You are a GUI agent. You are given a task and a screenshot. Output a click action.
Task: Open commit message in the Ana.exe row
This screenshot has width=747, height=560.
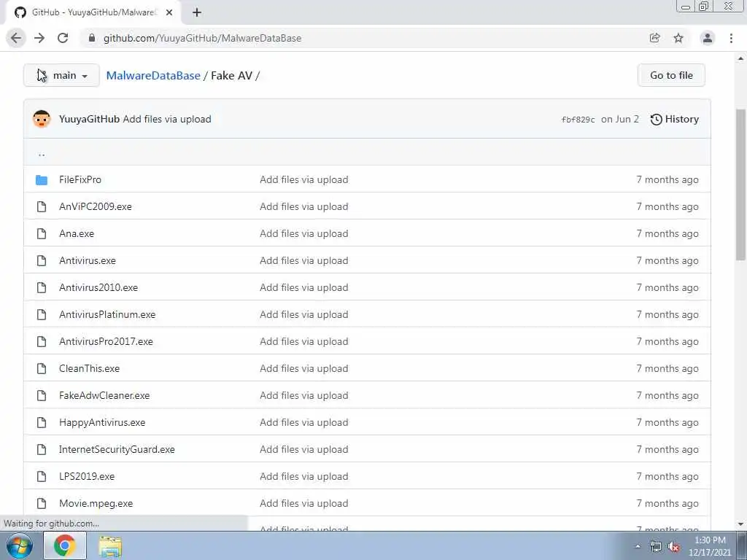(x=304, y=234)
